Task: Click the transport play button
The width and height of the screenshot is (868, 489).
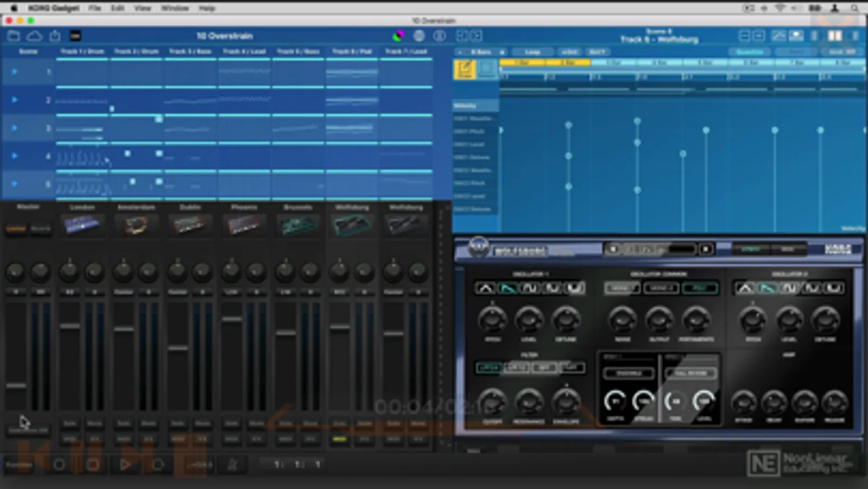Action: tap(125, 465)
